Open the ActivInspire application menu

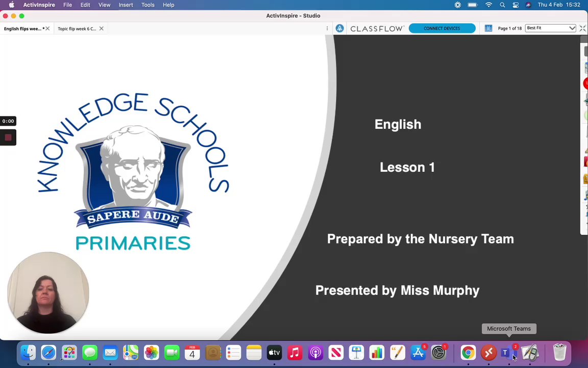(39, 5)
